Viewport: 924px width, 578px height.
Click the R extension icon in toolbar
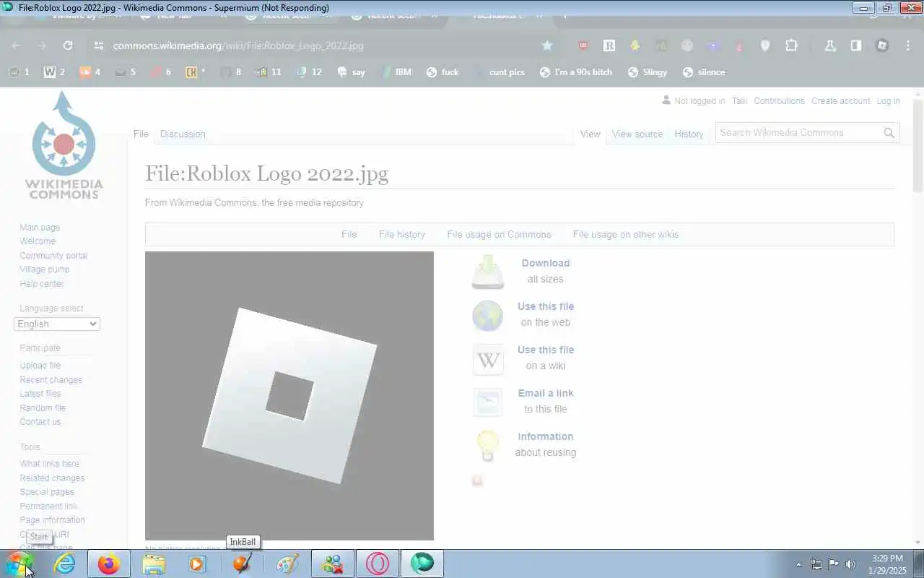point(609,46)
